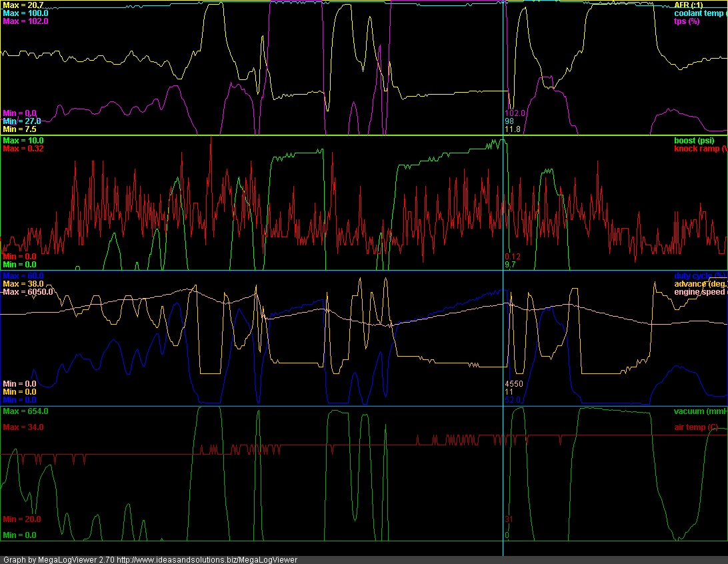Click the cyan 'Max = 100.0' label
Image resolution: width=728 pixels, height=564 pixels.
click(x=25, y=13)
